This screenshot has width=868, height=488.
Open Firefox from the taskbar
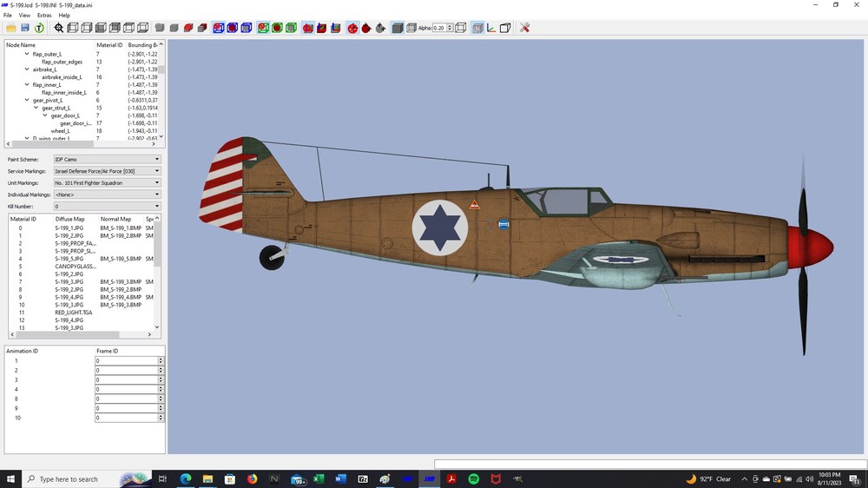click(x=252, y=479)
